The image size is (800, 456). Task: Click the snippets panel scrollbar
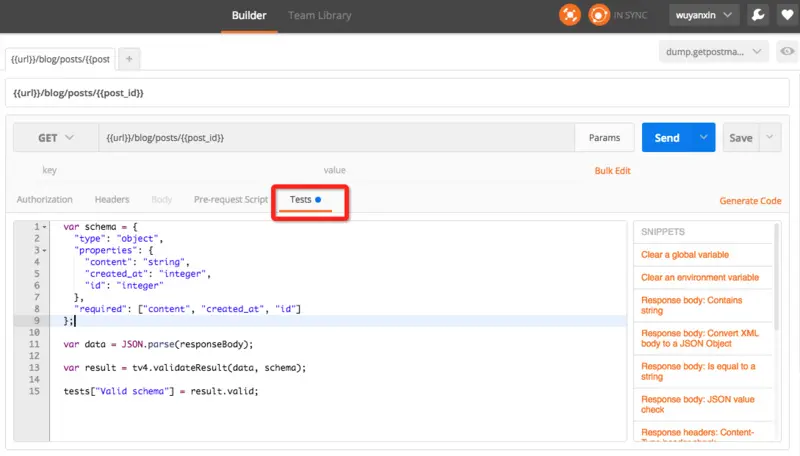[x=777, y=278]
